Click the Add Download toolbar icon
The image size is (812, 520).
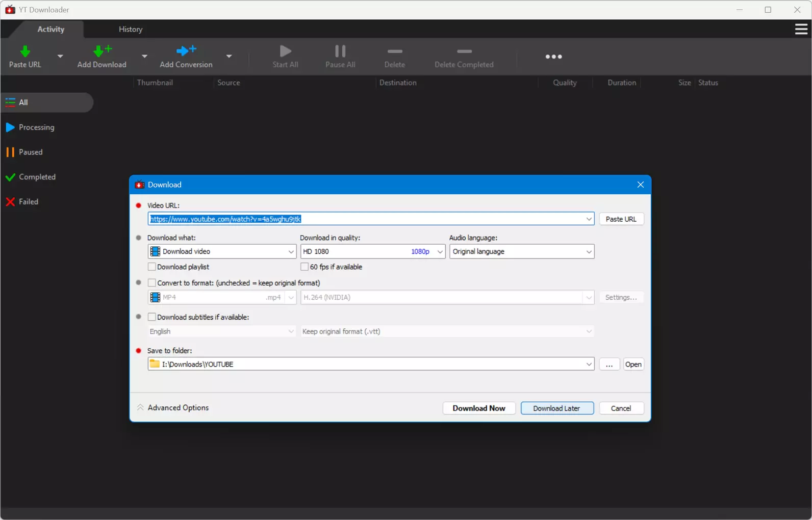click(x=102, y=50)
